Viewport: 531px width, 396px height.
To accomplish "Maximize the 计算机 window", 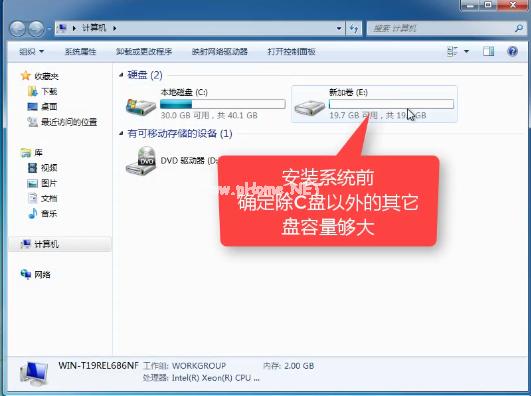I will (489, 5).
